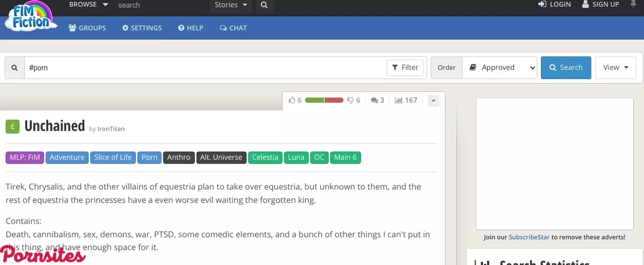The width and height of the screenshot is (644, 265).
Task: View story stats bar chart icon
Action: 399,100
